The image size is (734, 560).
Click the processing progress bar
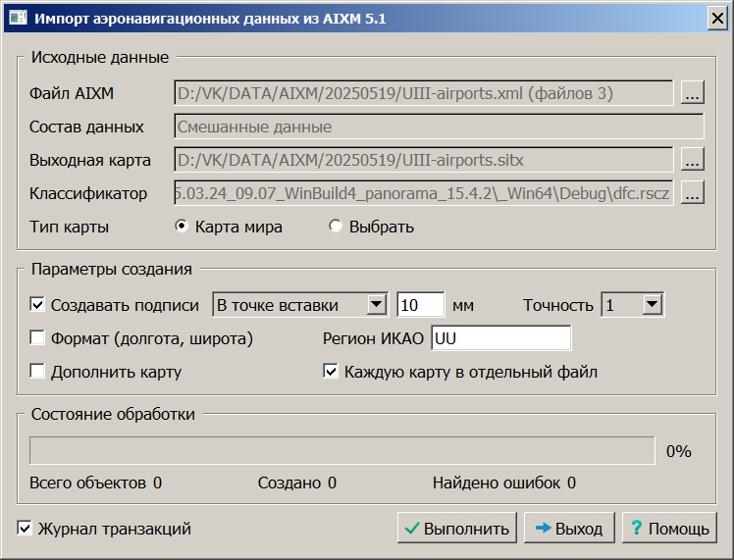[342, 450]
